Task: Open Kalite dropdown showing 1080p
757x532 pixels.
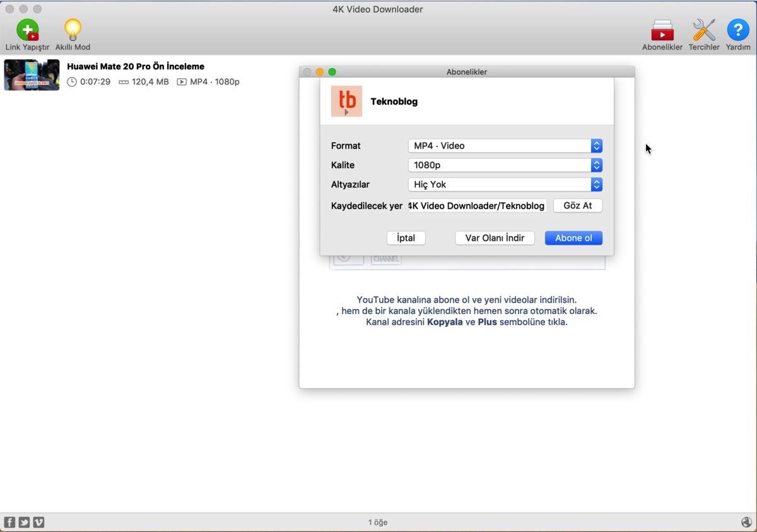Action: [x=505, y=165]
